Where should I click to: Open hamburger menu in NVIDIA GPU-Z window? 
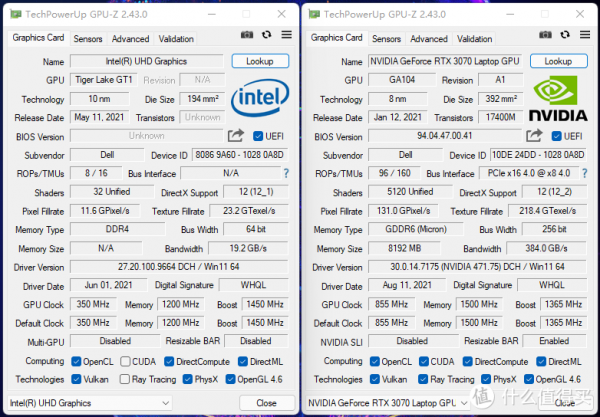585,35
